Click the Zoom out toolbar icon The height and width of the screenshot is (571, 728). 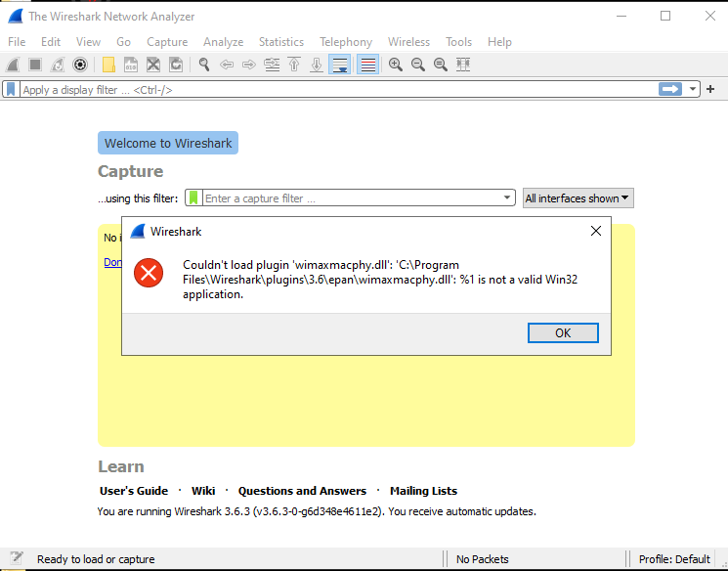pyautogui.click(x=418, y=65)
